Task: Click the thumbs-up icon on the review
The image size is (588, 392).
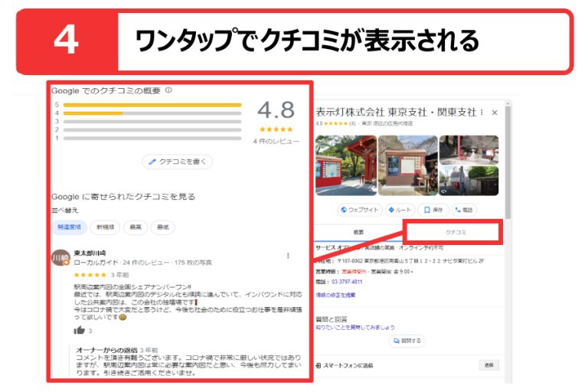Action: 79,330
